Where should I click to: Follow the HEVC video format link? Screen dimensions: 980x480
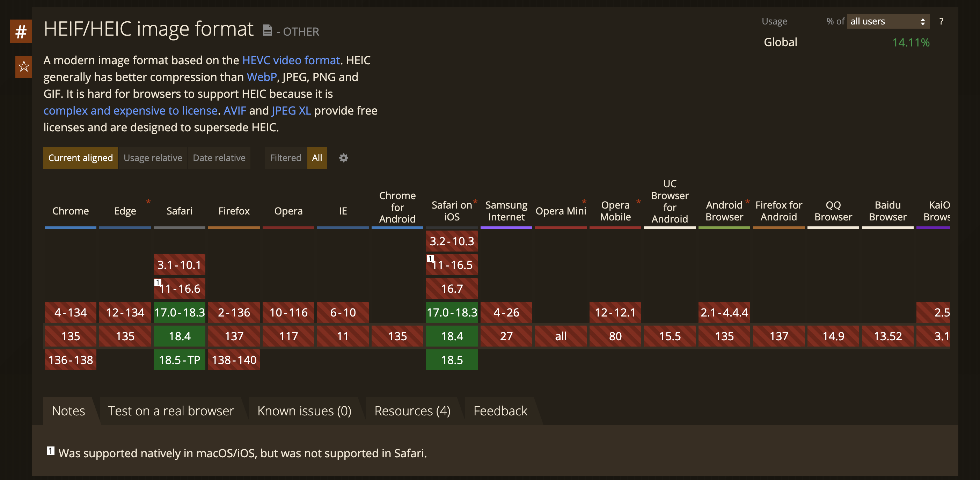click(291, 60)
